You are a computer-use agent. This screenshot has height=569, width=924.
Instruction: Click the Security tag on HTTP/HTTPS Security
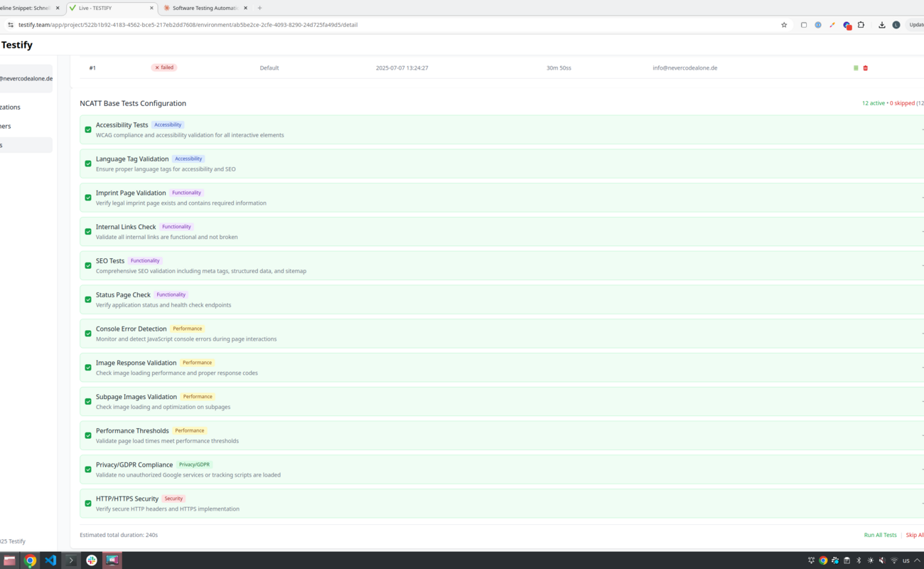click(x=173, y=499)
